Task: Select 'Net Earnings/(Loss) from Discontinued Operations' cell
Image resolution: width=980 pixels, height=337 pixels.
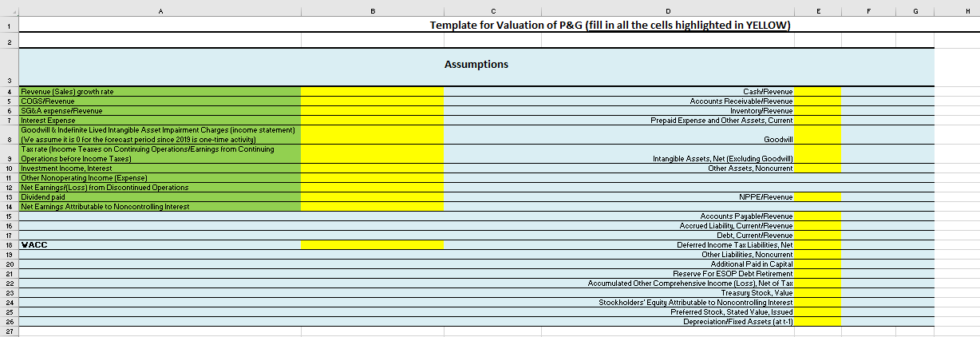Action: click(160, 188)
